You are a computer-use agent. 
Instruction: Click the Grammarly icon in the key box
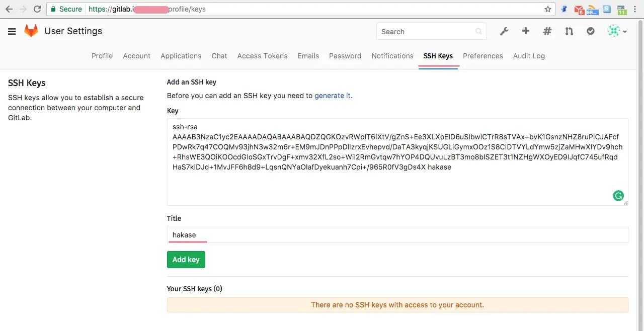618,196
